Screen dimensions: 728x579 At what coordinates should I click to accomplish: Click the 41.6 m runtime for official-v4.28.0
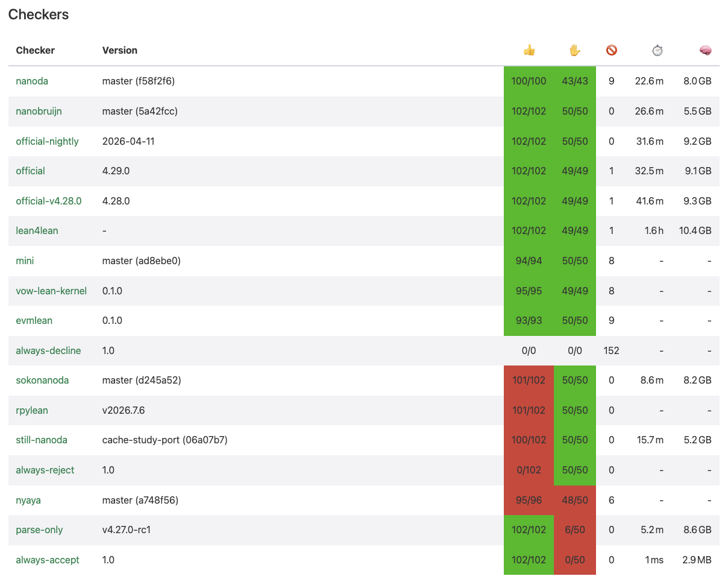coord(649,201)
